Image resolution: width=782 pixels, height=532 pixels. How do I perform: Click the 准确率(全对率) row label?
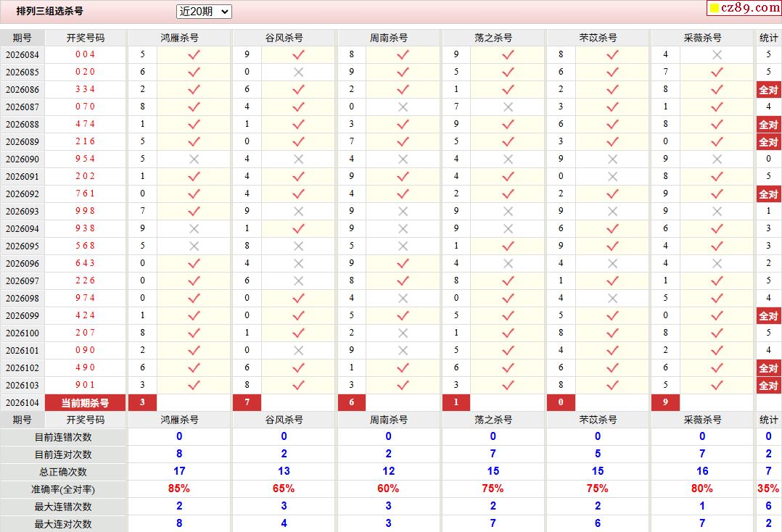tap(64, 489)
